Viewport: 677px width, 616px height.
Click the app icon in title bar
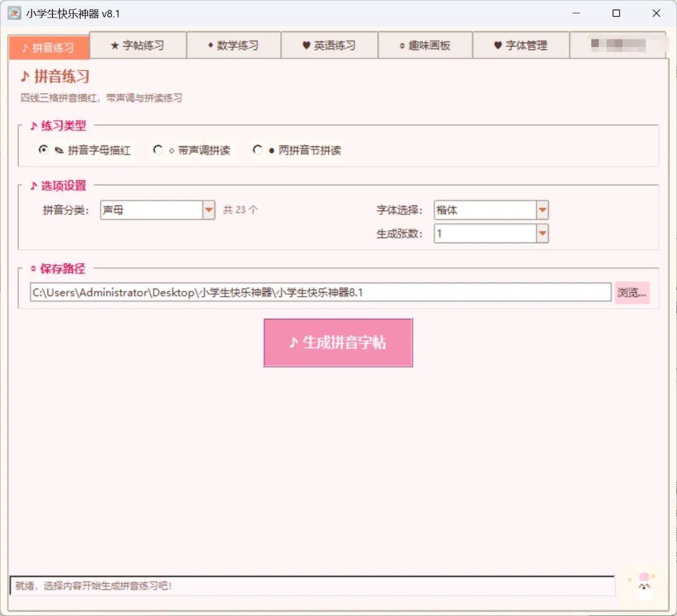pyautogui.click(x=14, y=13)
